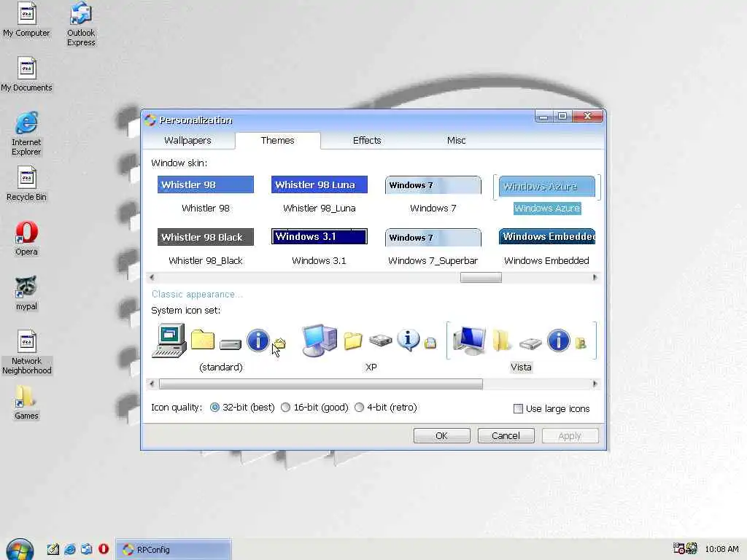747x560 pixels.
Task: Select 16-bit (good) icon quality
Action: click(x=315, y=408)
